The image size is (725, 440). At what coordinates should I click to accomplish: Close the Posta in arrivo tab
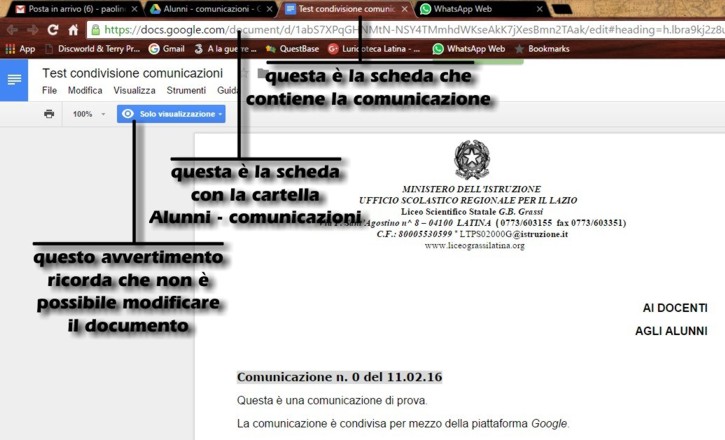click(135, 9)
